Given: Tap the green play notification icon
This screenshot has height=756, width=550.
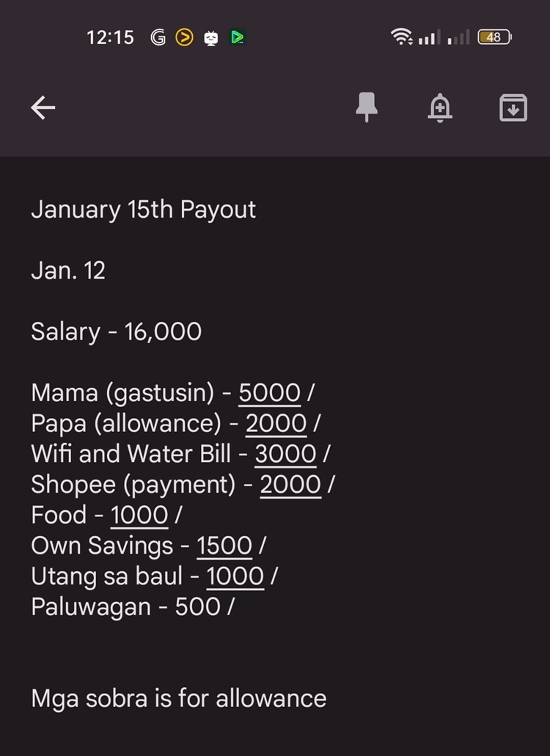Looking at the screenshot, I should (237, 37).
